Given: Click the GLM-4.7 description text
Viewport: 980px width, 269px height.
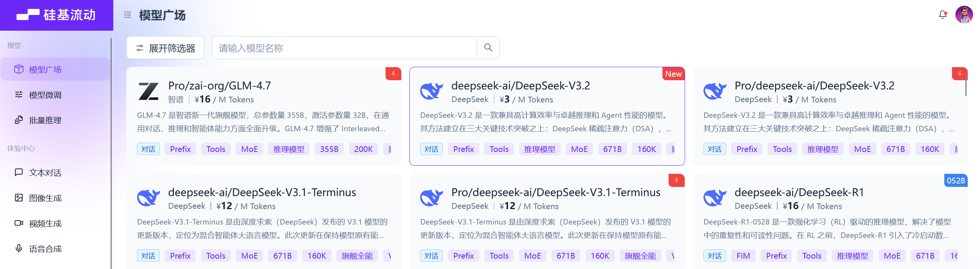Looking at the screenshot, I should pyautogui.click(x=263, y=122).
